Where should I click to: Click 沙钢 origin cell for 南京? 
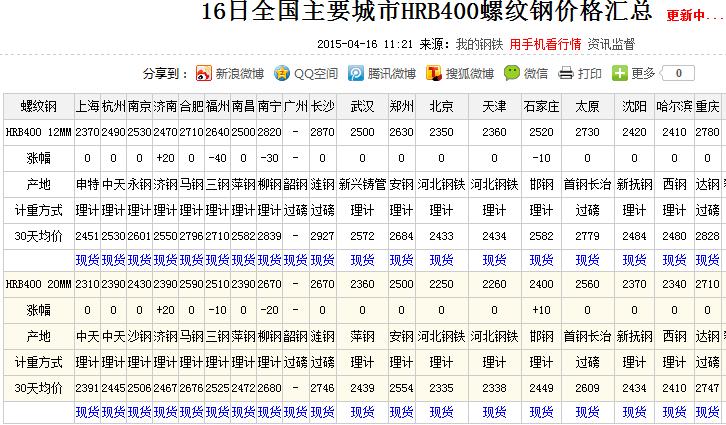[139, 336]
